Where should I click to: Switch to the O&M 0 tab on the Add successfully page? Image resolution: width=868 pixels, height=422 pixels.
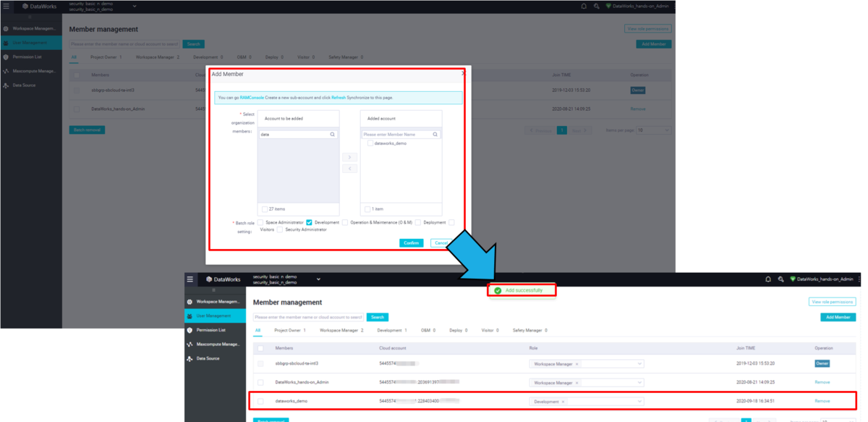coord(427,330)
